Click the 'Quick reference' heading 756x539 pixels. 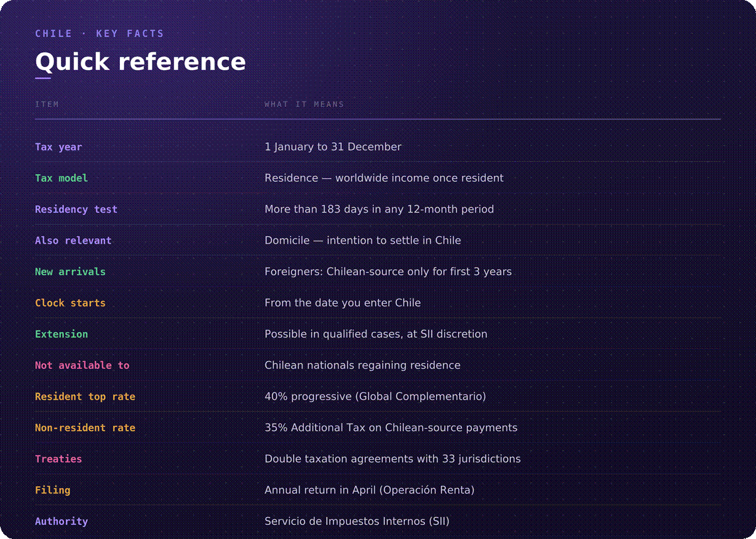[x=140, y=62]
